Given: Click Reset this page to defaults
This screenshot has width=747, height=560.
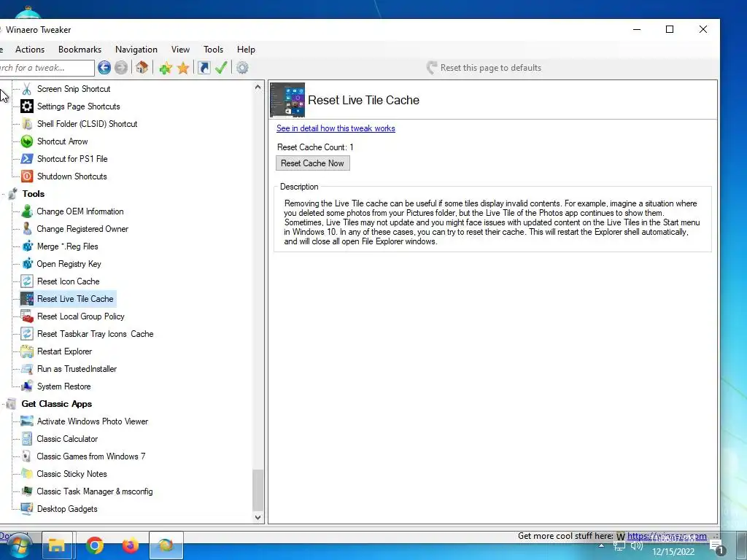Looking at the screenshot, I should (x=484, y=68).
